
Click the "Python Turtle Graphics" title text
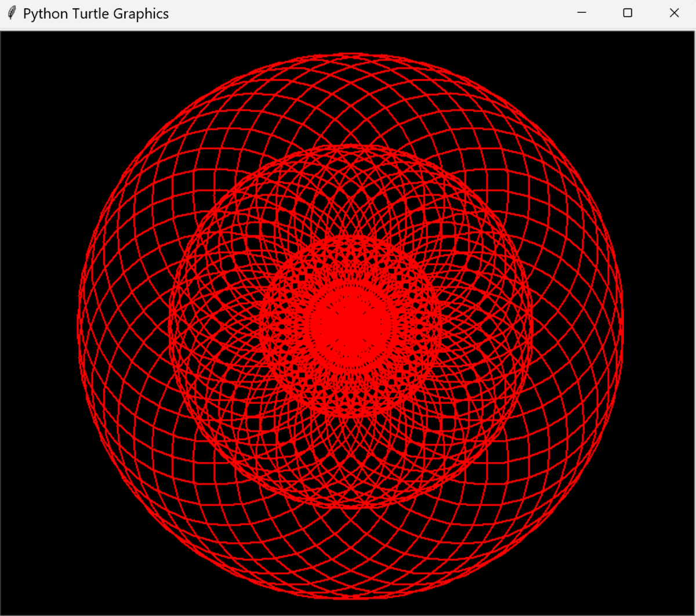pos(96,14)
